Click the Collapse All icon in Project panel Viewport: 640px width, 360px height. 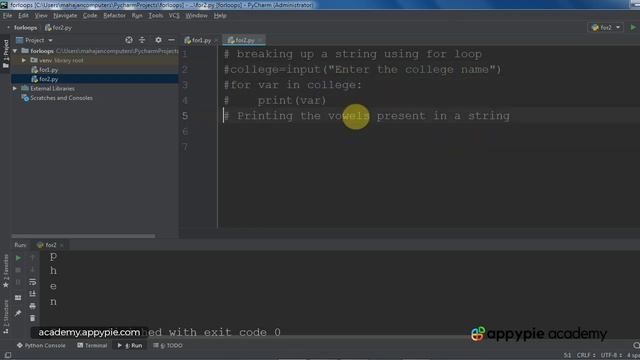tap(142, 40)
